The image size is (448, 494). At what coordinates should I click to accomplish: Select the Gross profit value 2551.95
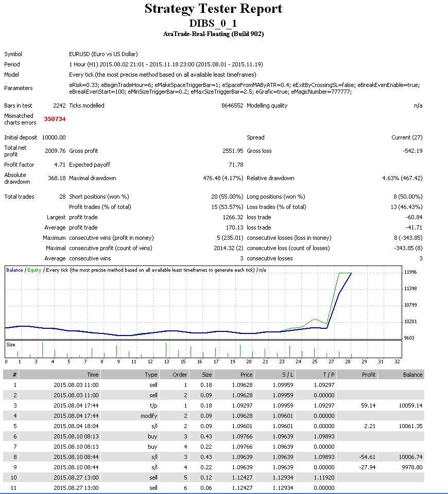click(233, 151)
